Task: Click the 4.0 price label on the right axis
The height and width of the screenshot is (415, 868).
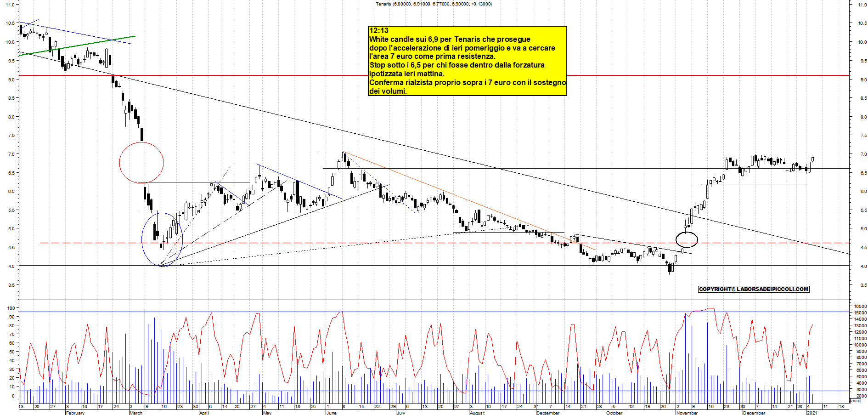Action: (x=863, y=266)
